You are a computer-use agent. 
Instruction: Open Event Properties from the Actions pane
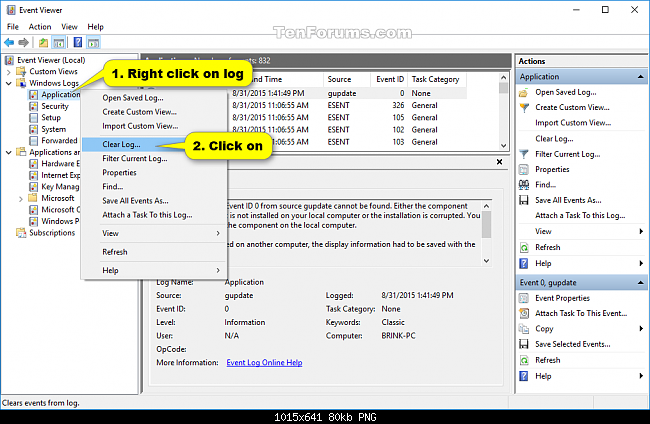click(562, 298)
